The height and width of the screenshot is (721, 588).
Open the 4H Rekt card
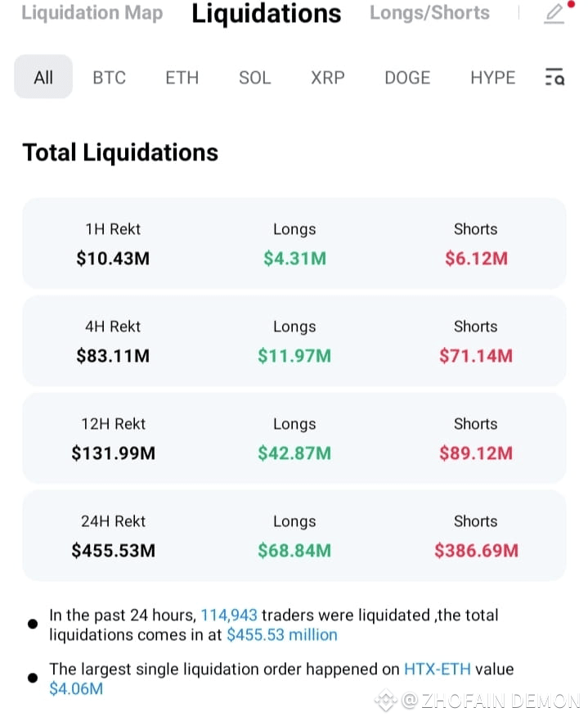tap(294, 341)
